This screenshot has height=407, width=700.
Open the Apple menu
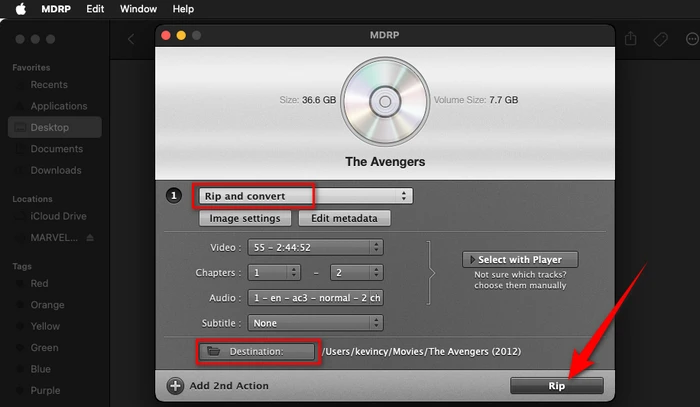[21, 9]
